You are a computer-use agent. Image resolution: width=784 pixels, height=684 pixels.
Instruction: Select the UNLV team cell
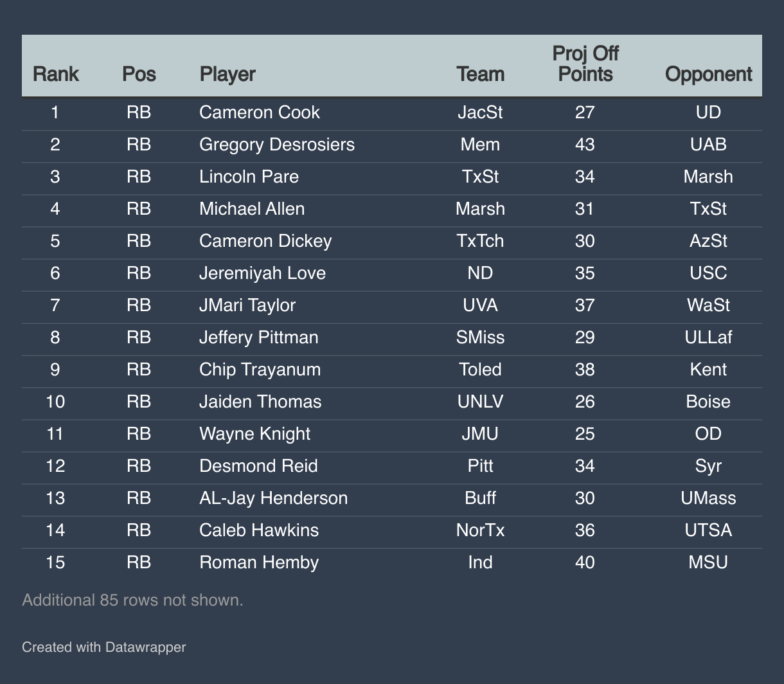click(480, 402)
